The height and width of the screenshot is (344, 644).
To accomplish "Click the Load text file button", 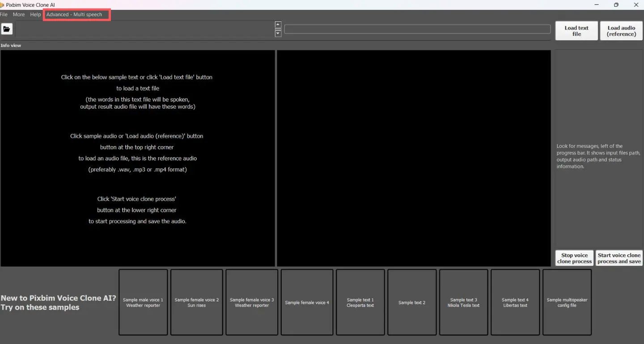I will click(576, 31).
